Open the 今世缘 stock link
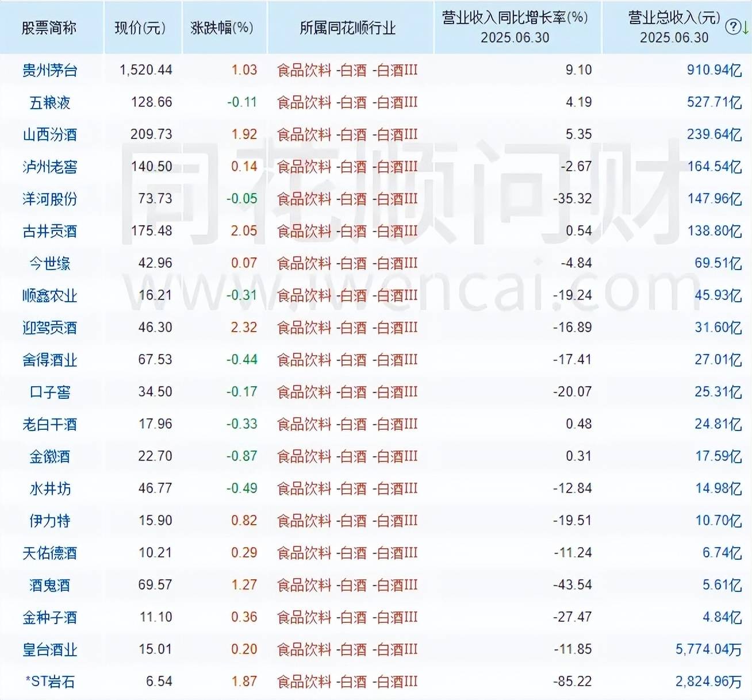Screen dimensions: 752x700 50,263
